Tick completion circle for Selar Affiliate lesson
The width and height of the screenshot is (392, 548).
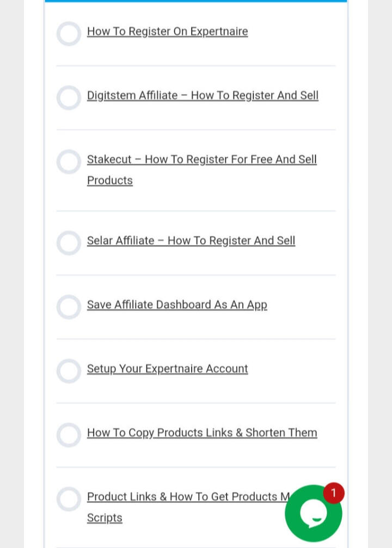[x=69, y=243]
